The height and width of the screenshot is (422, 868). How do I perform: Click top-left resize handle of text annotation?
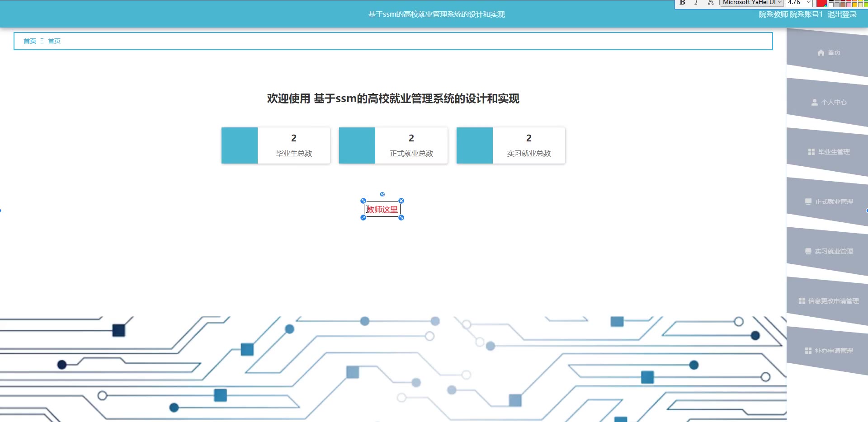click(x=363, y=201)
